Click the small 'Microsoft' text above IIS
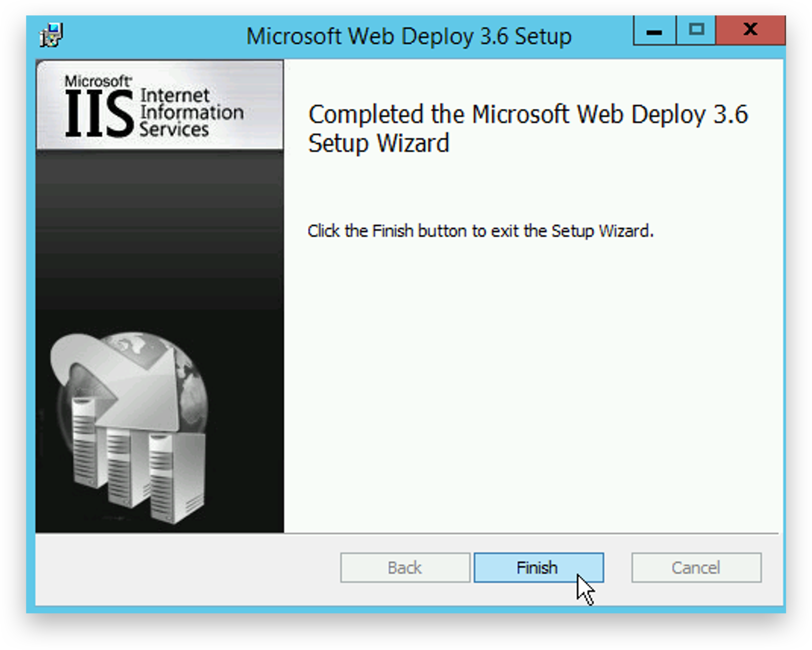The image size is (812, 650). (97, 81)
